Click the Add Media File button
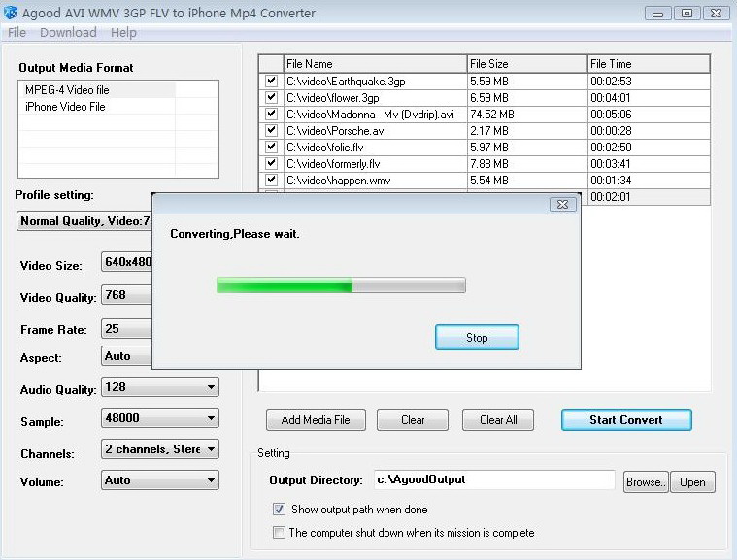Image resolution: width=737 pixels, height=560 pixels. tap(316, 420)
